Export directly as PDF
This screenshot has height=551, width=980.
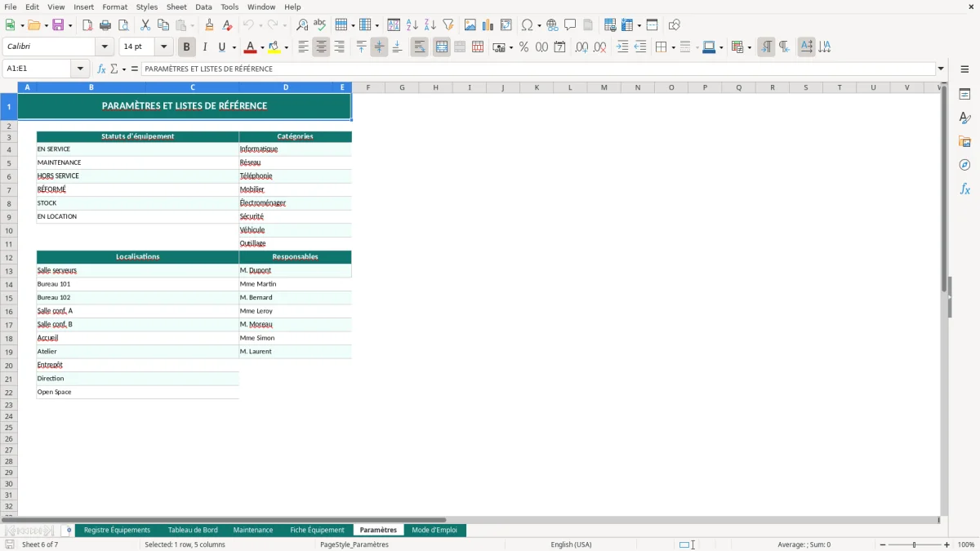(x=87, y=25)
